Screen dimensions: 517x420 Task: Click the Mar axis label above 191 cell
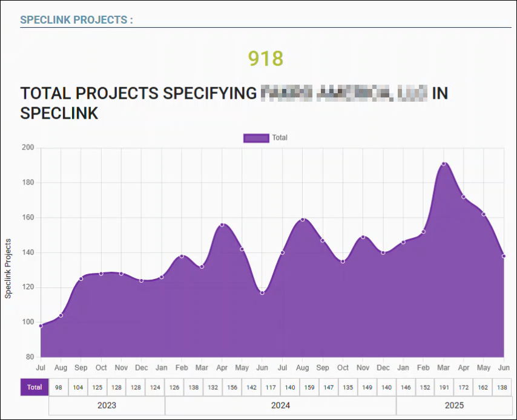[444, 367]
